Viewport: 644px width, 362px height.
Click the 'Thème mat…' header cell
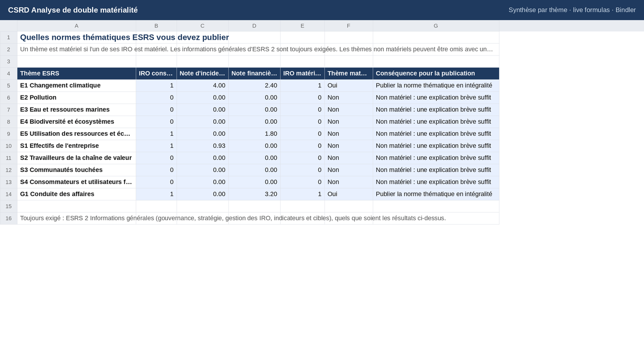pos(349,73)
